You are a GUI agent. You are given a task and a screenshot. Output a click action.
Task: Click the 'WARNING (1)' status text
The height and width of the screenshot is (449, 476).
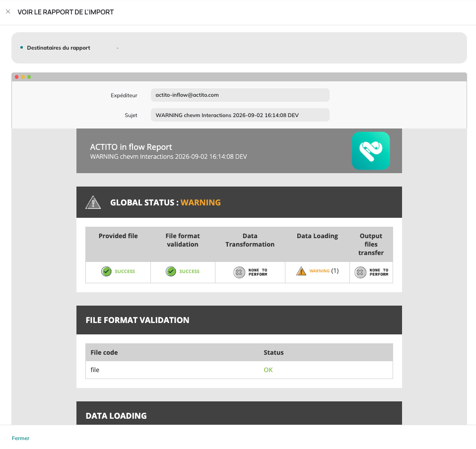point(324,270)
